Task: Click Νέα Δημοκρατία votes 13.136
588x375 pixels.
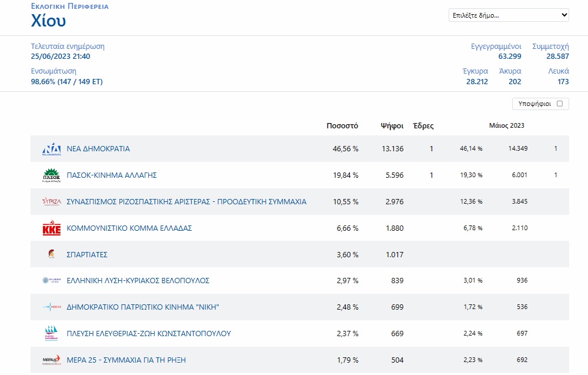Action: [x=393, y=149]
